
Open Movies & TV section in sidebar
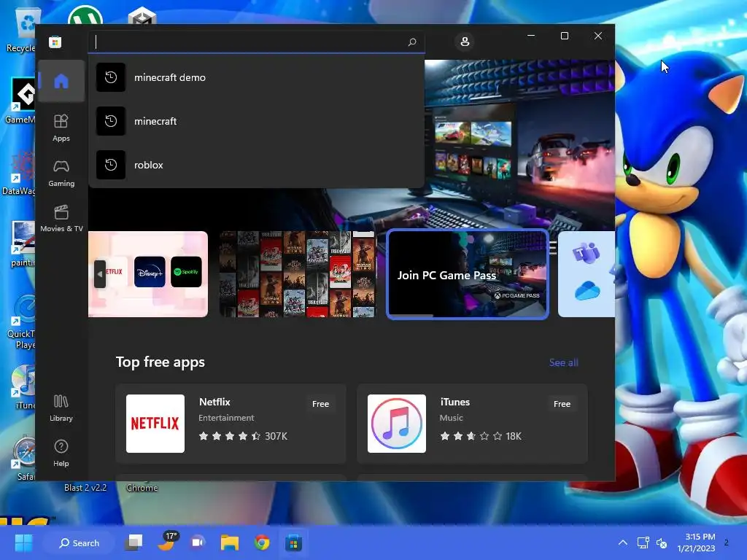tap(61, 218)
